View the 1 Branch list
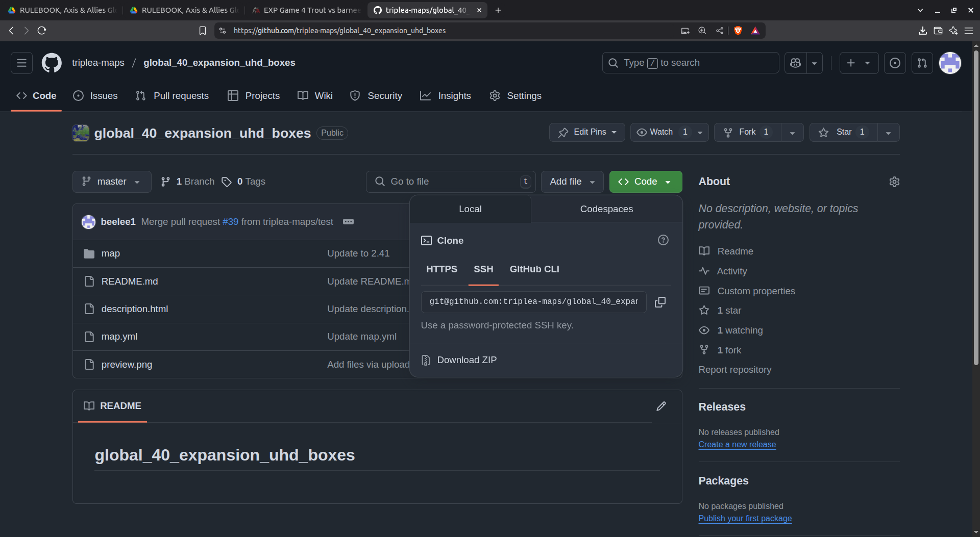This screenshot has width=980, height=537. tap(188, 182)
